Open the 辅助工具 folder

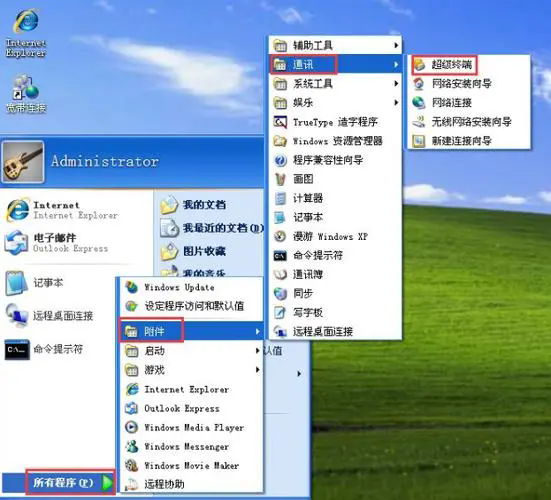[336, 45]
